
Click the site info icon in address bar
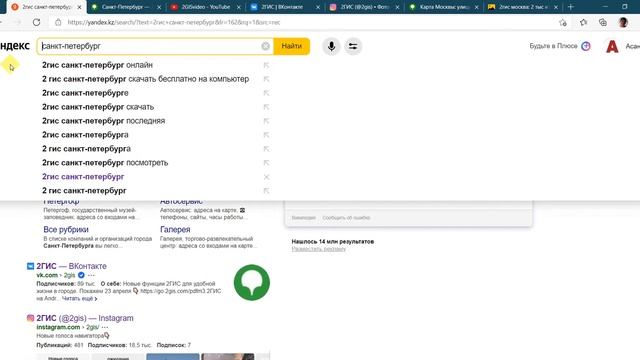tap(58, 22)
